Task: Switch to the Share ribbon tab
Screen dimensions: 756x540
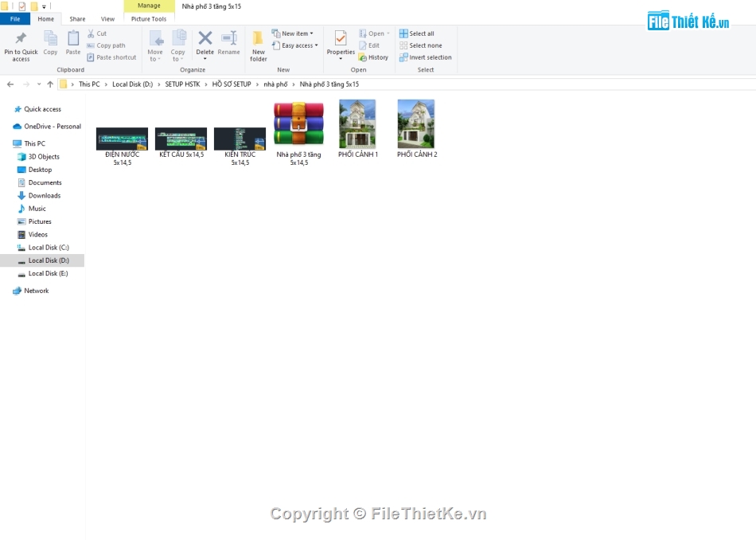Action: (x=77, y=19)
